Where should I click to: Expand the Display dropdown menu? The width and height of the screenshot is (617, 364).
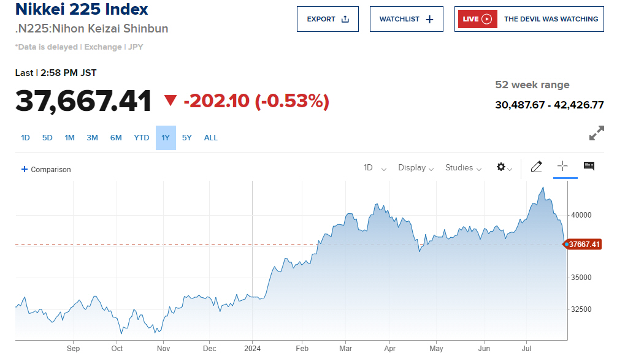[416, 168]
